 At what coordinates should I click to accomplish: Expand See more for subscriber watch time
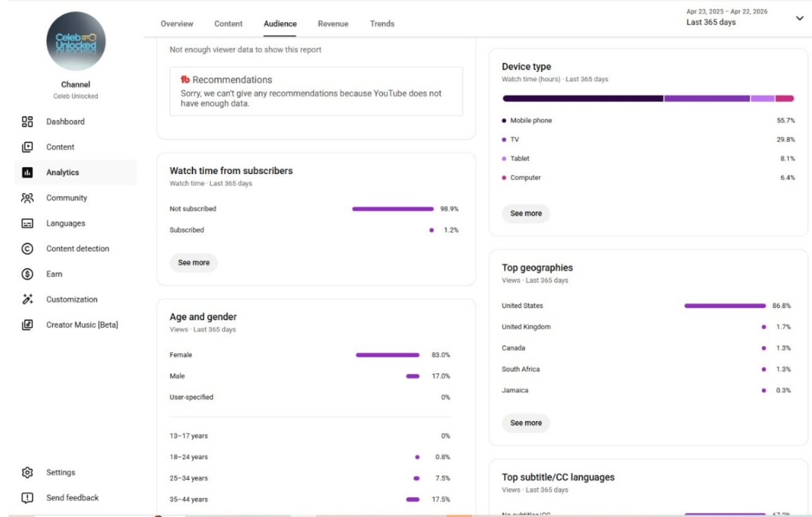pyautogui.click(x=194, y=262)
